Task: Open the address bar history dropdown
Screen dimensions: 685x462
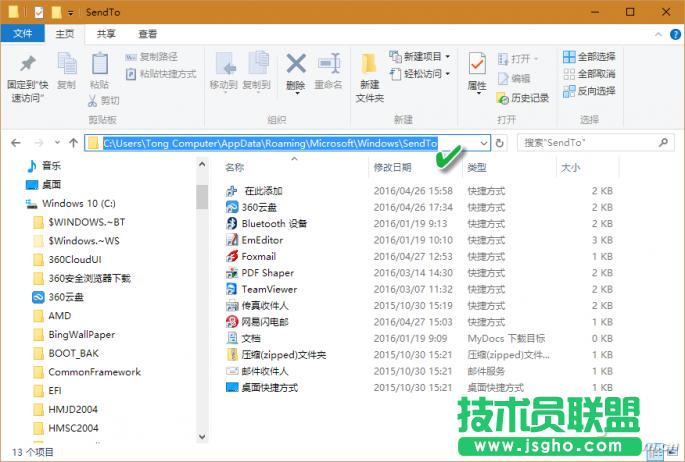Action: pyautogui.click(x=483, y=143)
